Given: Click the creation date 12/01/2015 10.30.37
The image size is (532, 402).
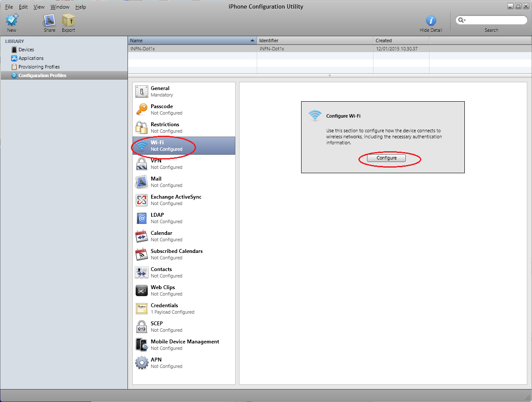Looking at the screenshot, I should tap(396, 49).
